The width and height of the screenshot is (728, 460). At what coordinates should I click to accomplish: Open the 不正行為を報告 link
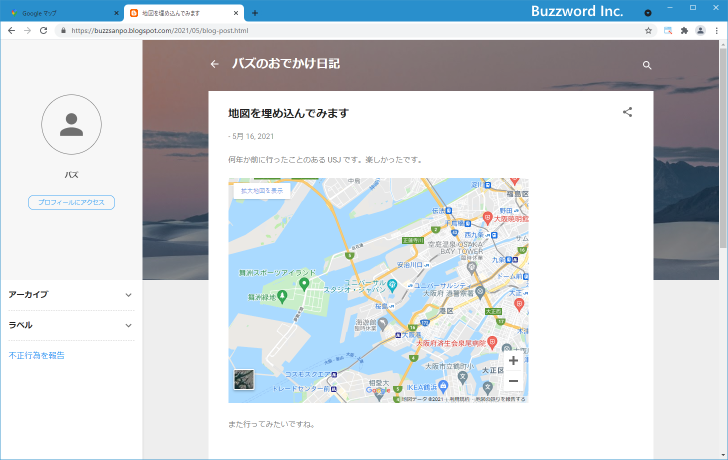[x=37, y=356]
